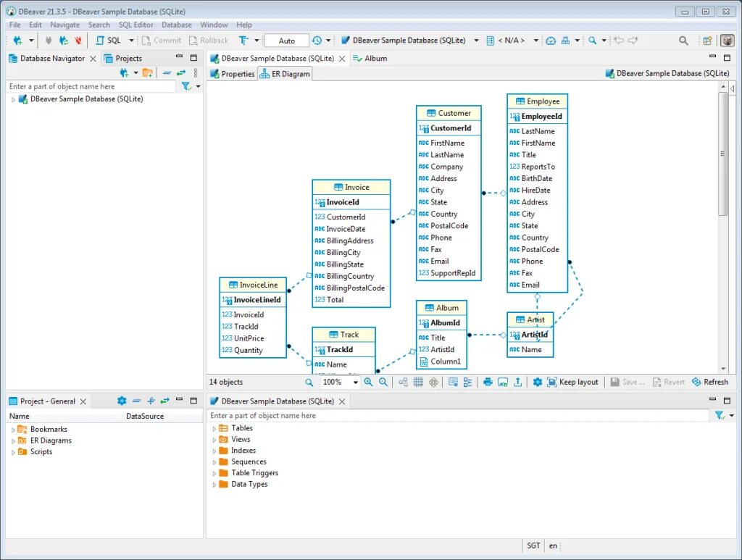Select the Invoice table header in diagram
The height and width of the screenshot is (560, 742).
point(351,188)
